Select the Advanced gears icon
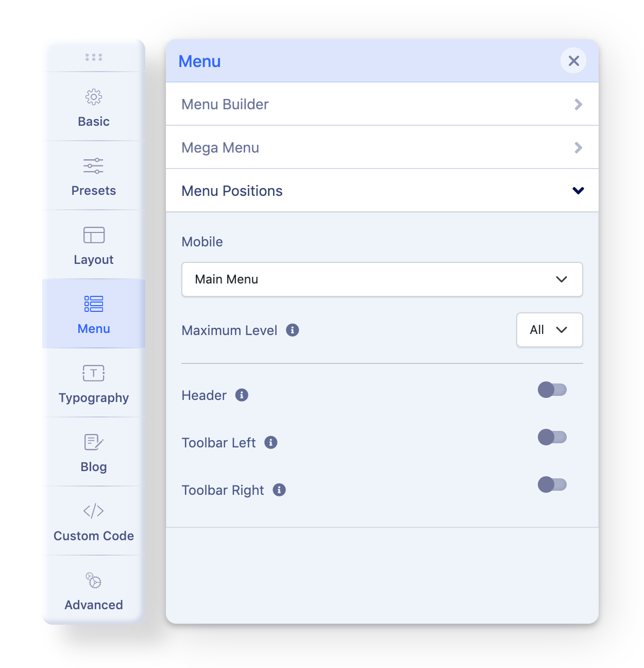The height and width of the screenshot is (668, 644). [94, 580]
